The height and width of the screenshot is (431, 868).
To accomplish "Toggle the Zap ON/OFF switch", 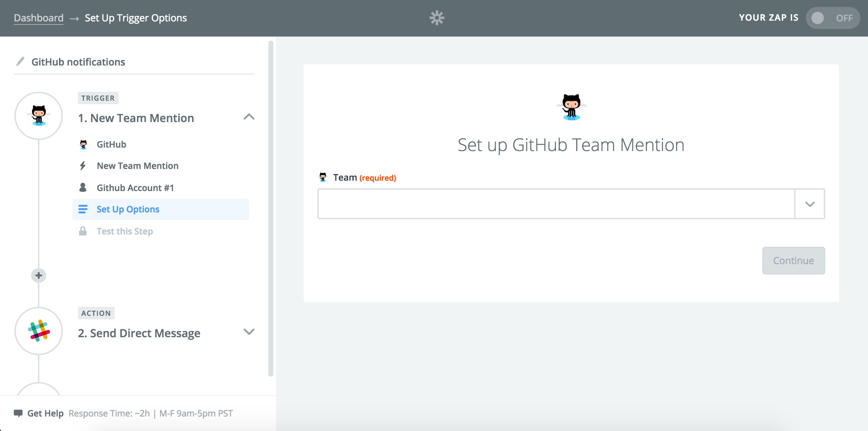I will [832, 18].
